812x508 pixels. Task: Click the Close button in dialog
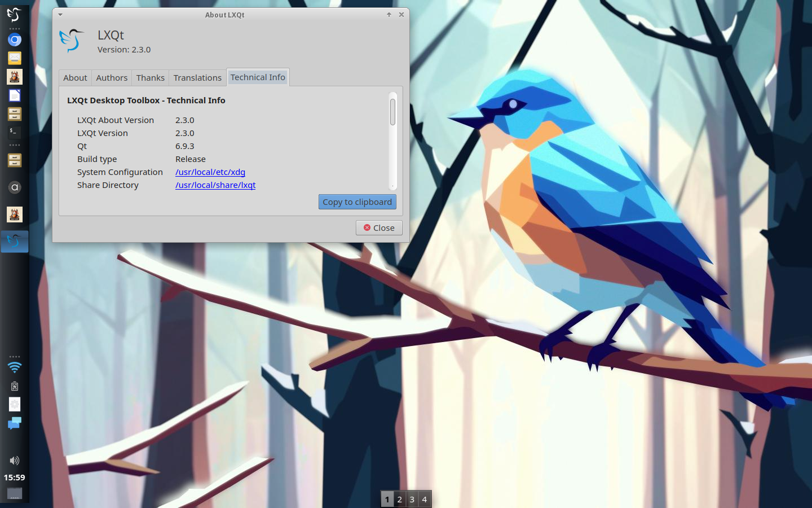tap(379, 228)
